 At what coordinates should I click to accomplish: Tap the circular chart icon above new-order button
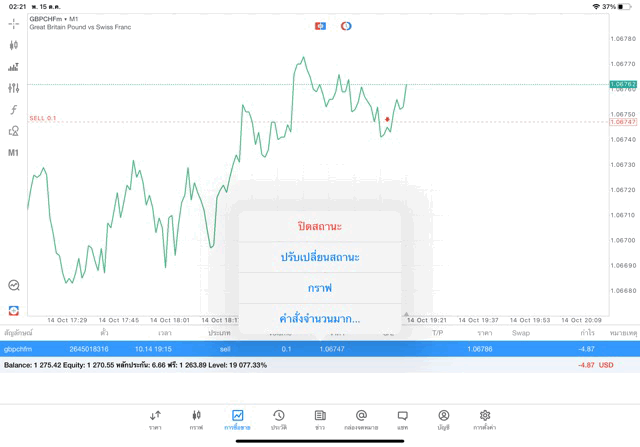click(x=14, y=285)
